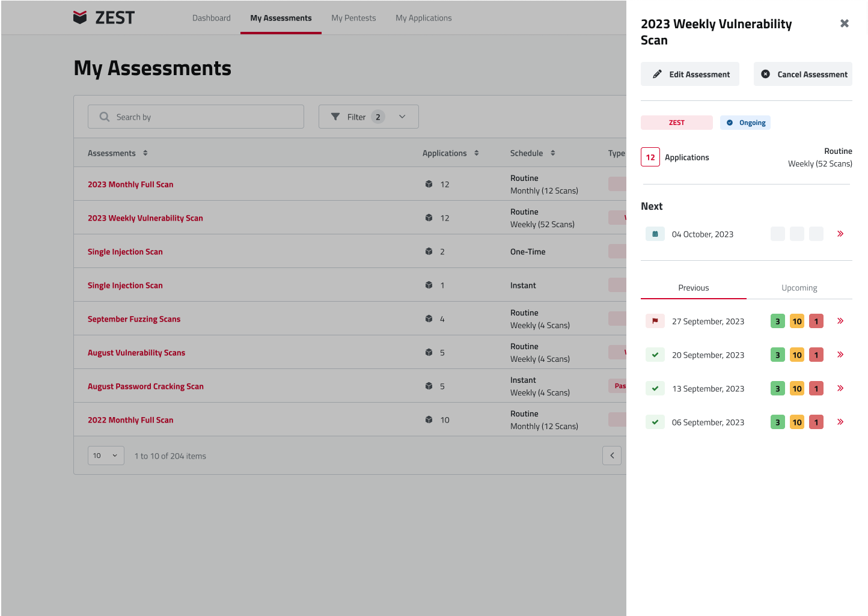Click the applications icon next to 2023 Monthly Full Scan

point(429,184)
